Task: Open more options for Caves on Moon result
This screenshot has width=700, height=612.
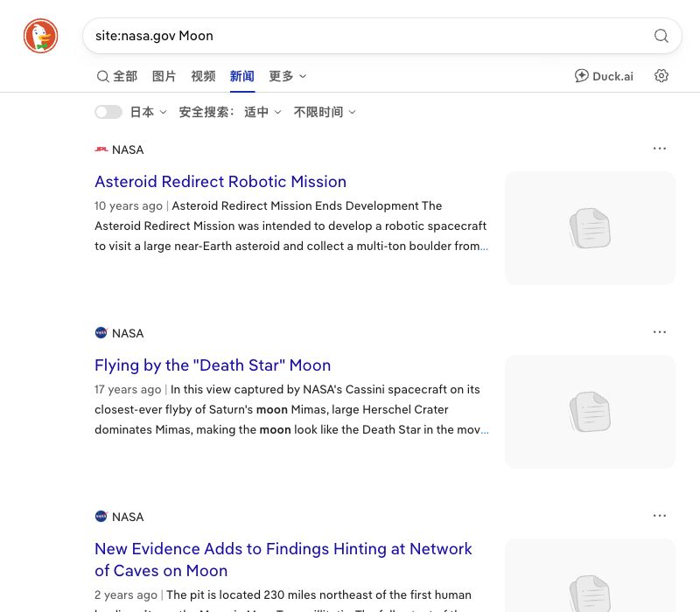Action: (x=660, y=516)
